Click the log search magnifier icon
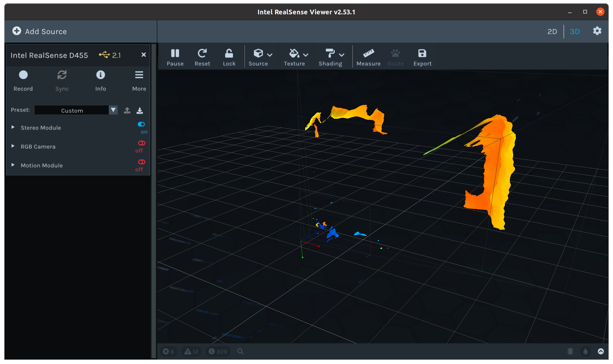This screenshot has height=364, width=613. 240,351
